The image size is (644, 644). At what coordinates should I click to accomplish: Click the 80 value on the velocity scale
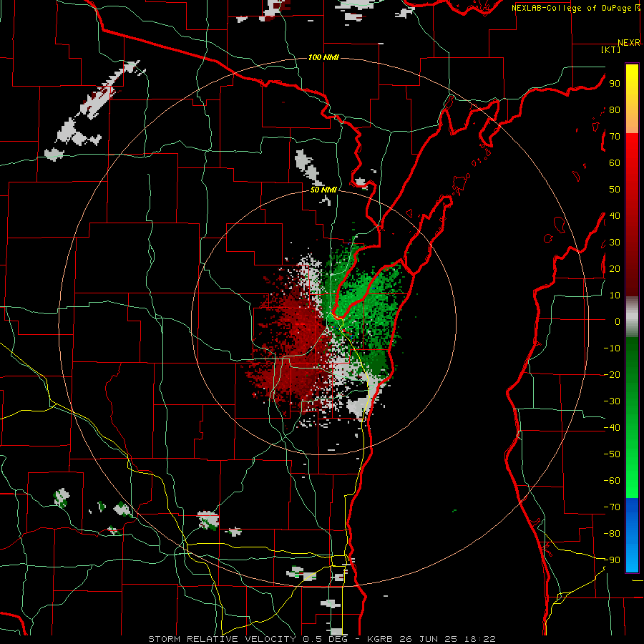[x=615, y=110]
